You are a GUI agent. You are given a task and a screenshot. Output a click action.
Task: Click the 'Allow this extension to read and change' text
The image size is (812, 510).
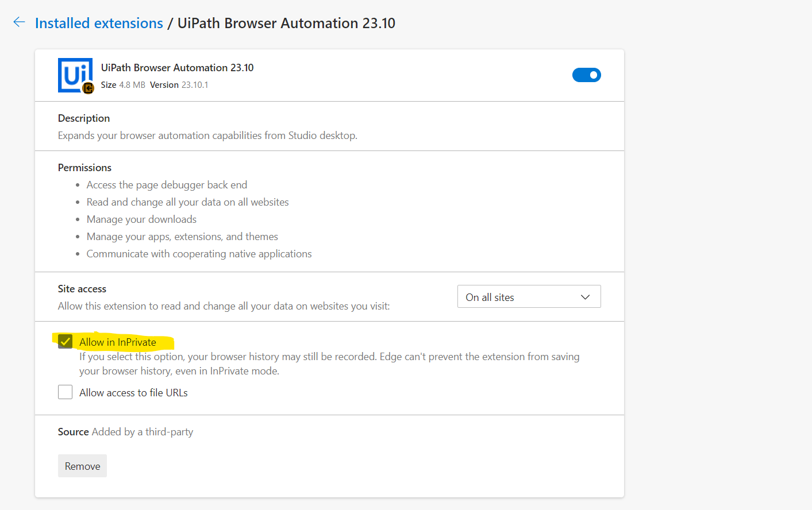[224, 306]
